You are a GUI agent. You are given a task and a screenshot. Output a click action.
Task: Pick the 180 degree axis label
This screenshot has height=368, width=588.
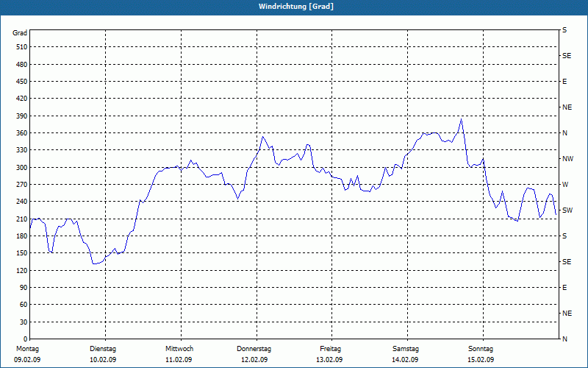22,236
